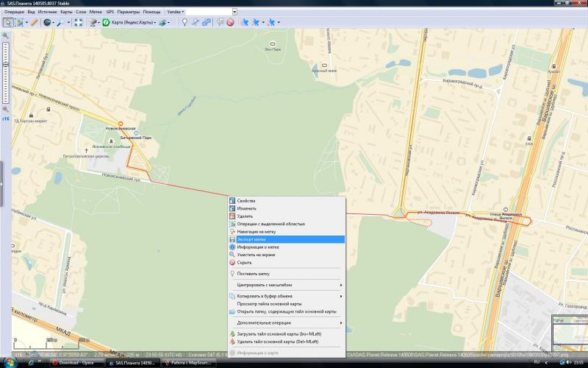Expand third GPS icon dropdown arrow
Viewport: 588px width, 368px height.
coord(279,23)
